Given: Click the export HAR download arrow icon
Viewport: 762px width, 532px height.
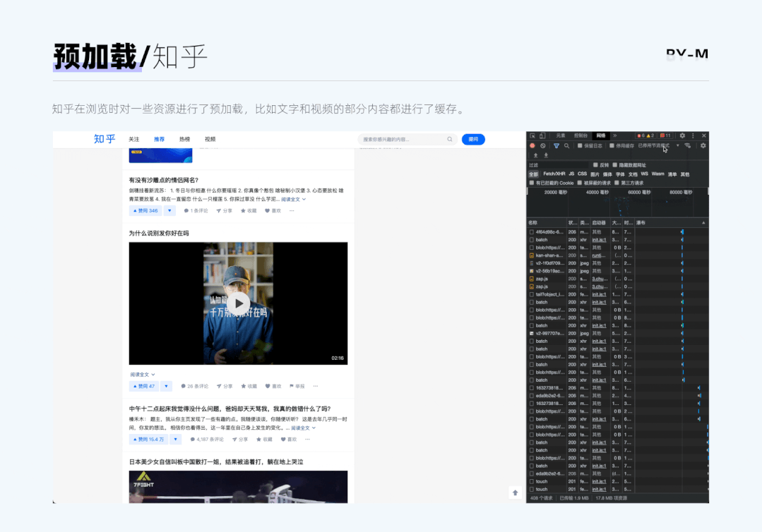Looking at the screenshot, I should tap(546, 155).
